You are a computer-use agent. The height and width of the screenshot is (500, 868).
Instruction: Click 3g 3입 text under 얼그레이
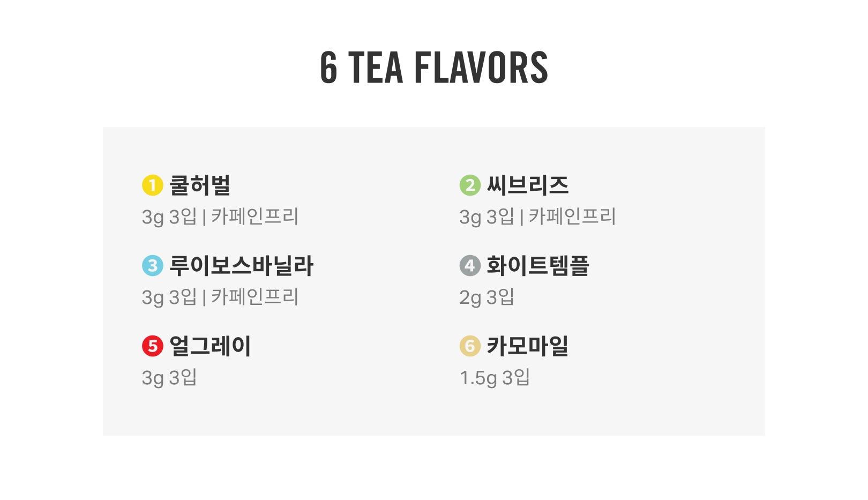click(169, 377)
